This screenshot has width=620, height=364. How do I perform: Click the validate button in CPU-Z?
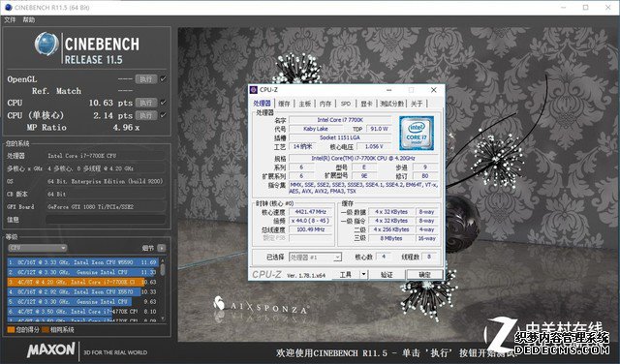(387, 274)
